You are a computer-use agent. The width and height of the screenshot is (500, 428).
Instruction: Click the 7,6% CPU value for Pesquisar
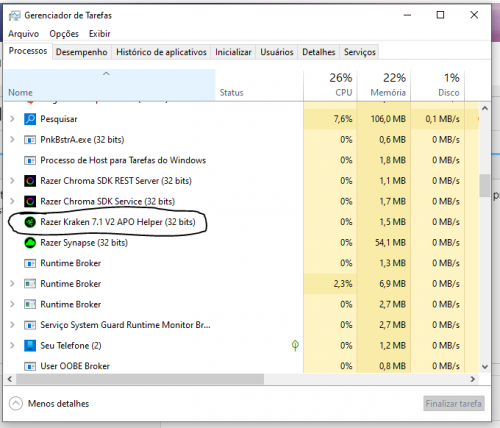(x=343, y=119)
